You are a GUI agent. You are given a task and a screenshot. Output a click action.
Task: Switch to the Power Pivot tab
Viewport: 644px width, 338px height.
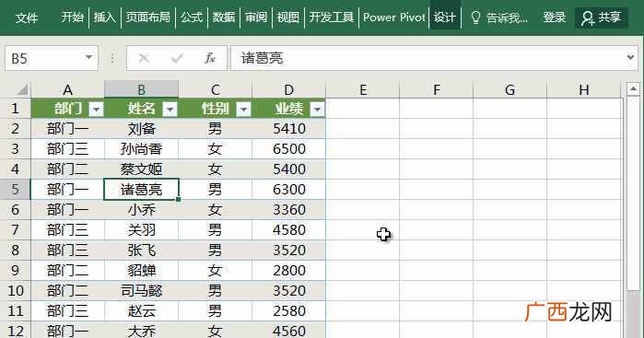[394, 17]
